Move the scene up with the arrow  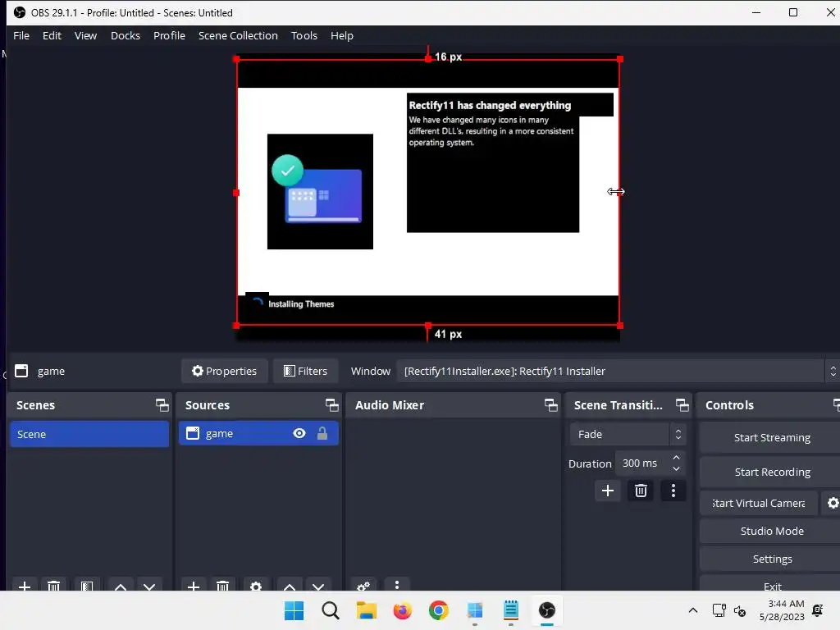(121, 586)
